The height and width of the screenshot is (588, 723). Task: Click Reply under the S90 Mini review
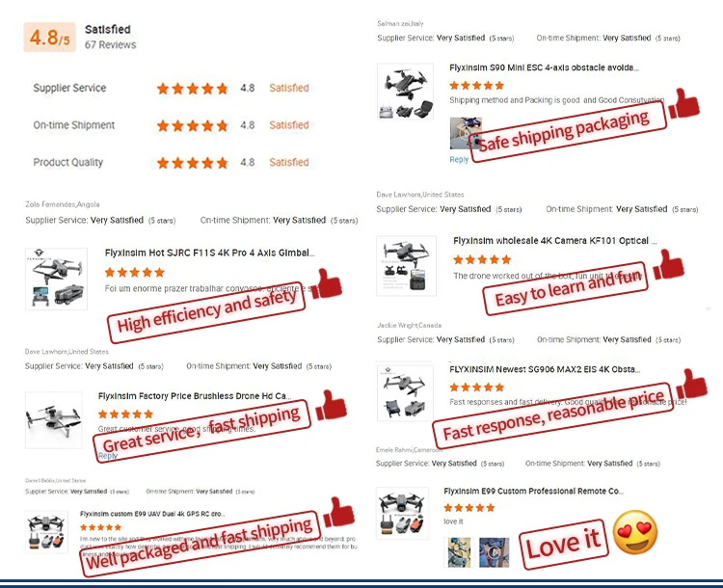(459, 159)
